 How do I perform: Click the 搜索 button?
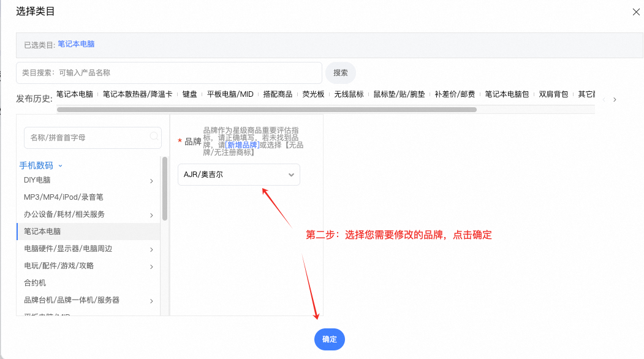click(x=341, y=73)
